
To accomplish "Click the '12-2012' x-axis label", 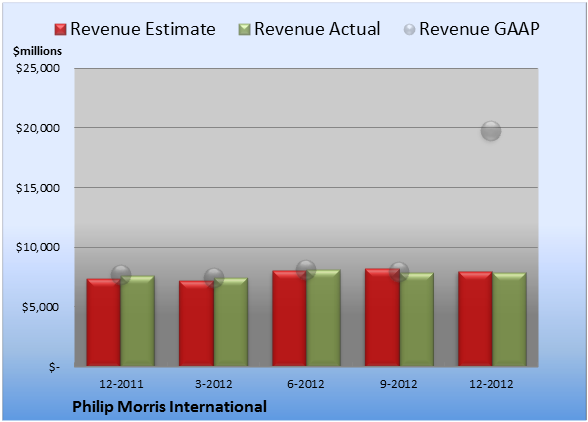I will pos(491,384).
